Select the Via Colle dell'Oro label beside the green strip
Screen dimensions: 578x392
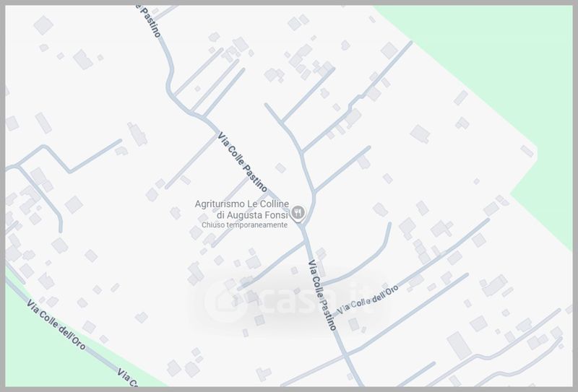coord(56,325)
